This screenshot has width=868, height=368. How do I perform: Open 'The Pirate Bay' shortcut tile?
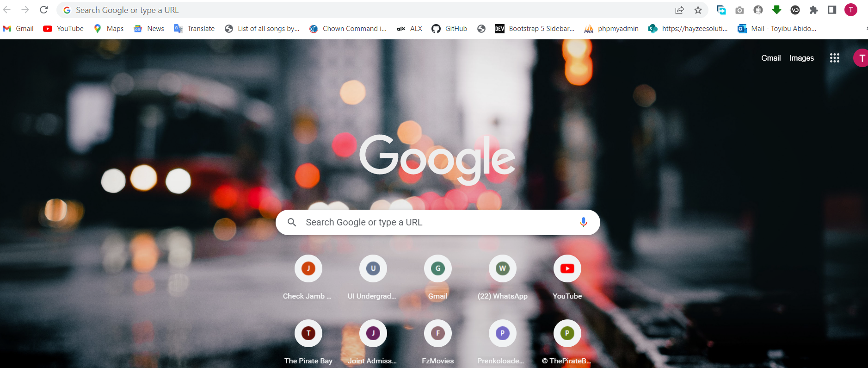tap(308, 343)
